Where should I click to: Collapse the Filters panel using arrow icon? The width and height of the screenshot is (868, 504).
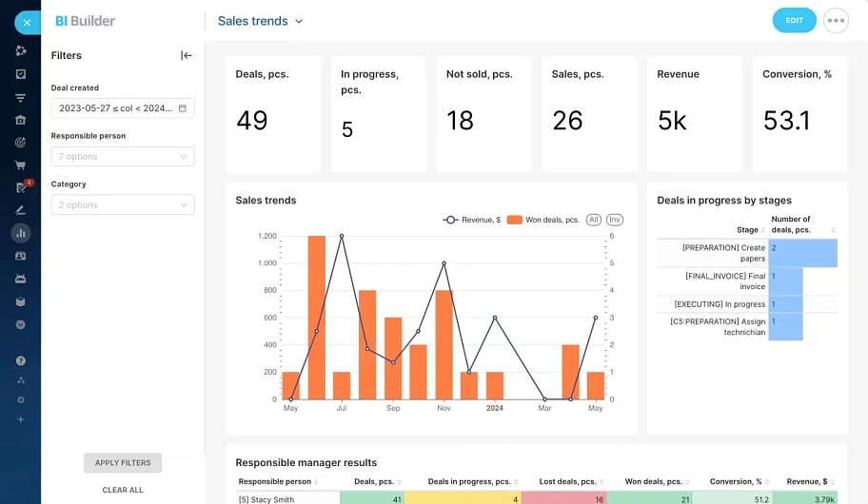187,55
